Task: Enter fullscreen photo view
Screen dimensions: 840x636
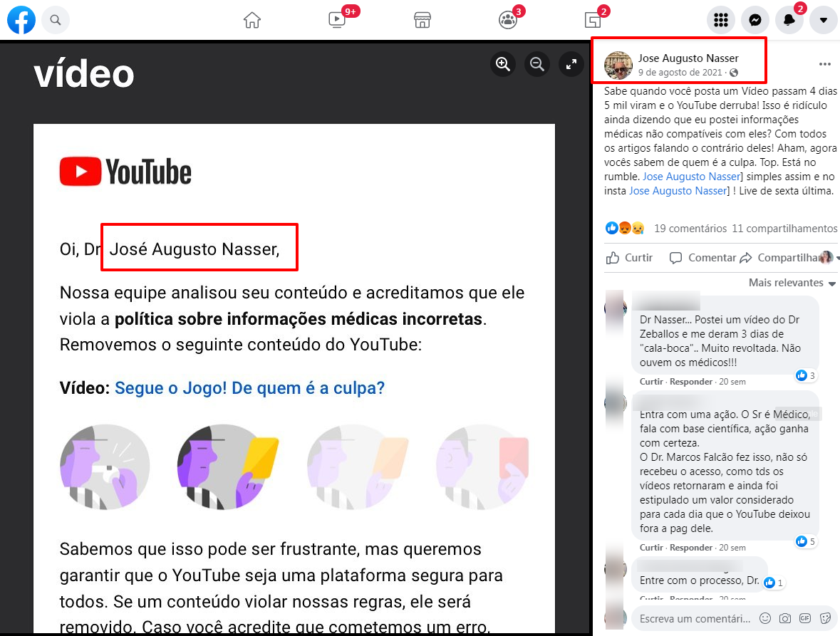Action: pos(571,64)
